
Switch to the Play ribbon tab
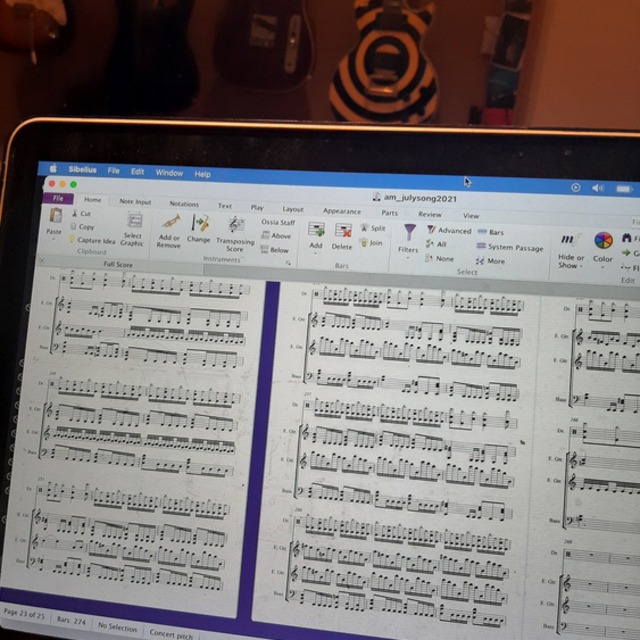point(257,207)
